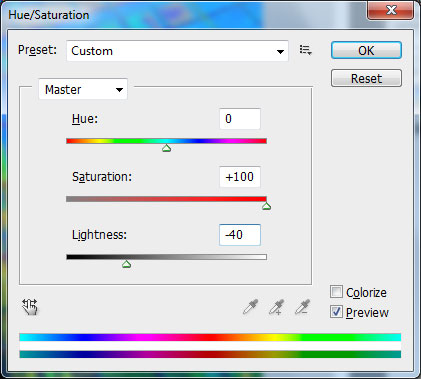Click the Lightness slider handle
This screenshot has width=421, height=379.
[126, 264]
